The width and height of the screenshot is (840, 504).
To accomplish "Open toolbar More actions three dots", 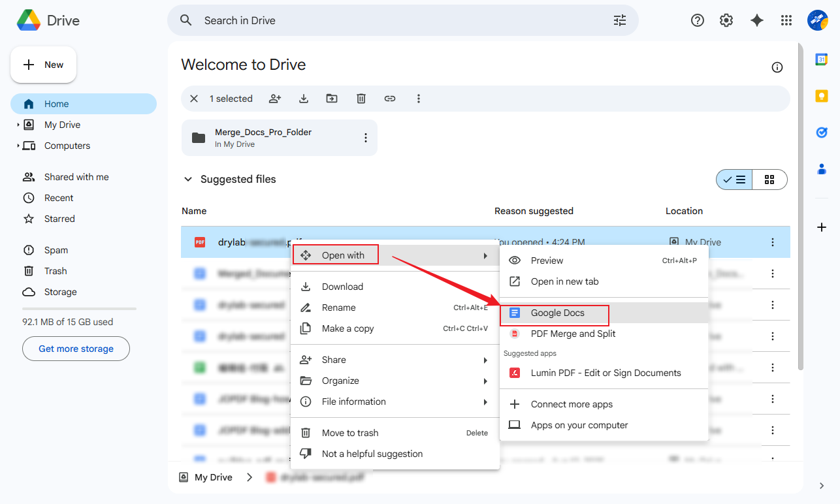I will point(419,99).
